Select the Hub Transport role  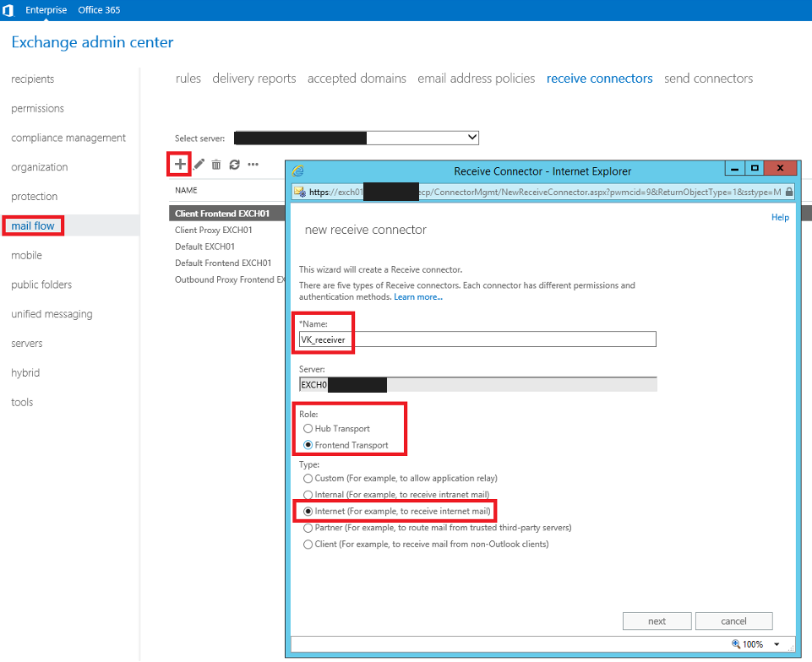tap(308, 429)
